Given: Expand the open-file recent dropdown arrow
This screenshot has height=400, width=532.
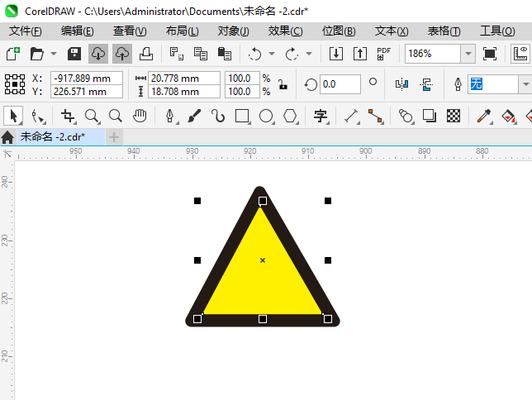Looking at the screenshot, I should (x=54, y=54).
